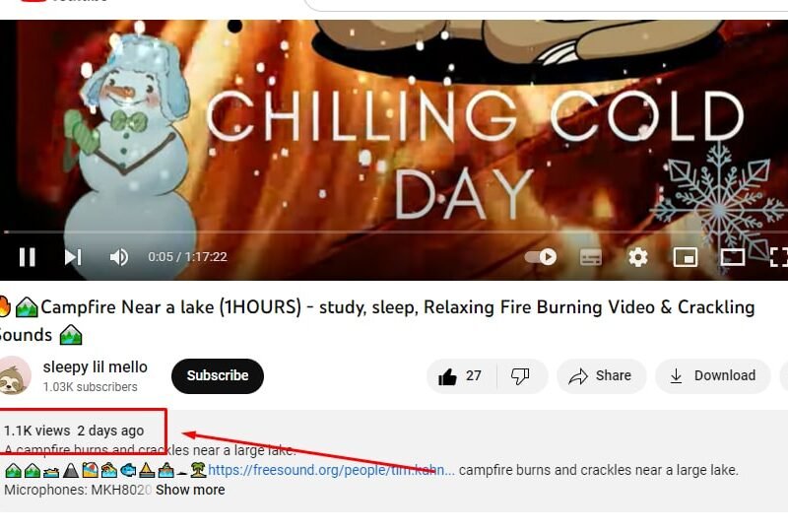Screen dimensions: 788x532
Task: Toggle the autoplay switch
Action: tap(541, 257)
